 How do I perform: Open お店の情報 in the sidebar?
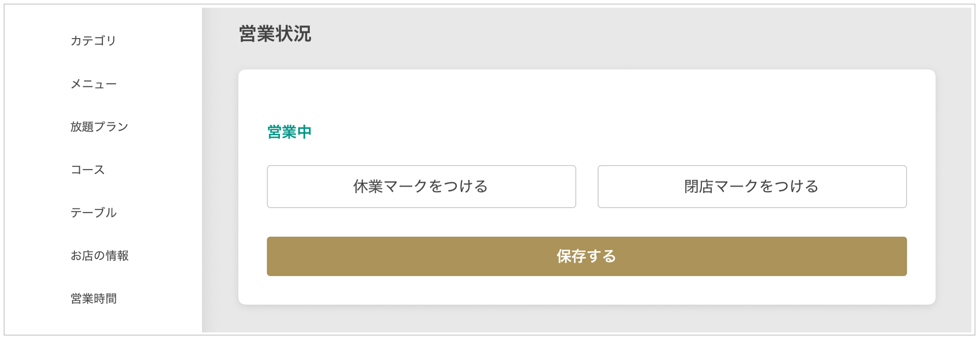click(99, 256)
